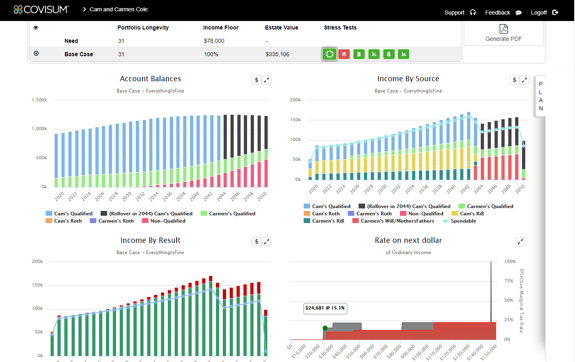The height and width of the screenshot is (362, 575).
Task: Expand the Rate on next dollar chart
Action: click(520, 242)
